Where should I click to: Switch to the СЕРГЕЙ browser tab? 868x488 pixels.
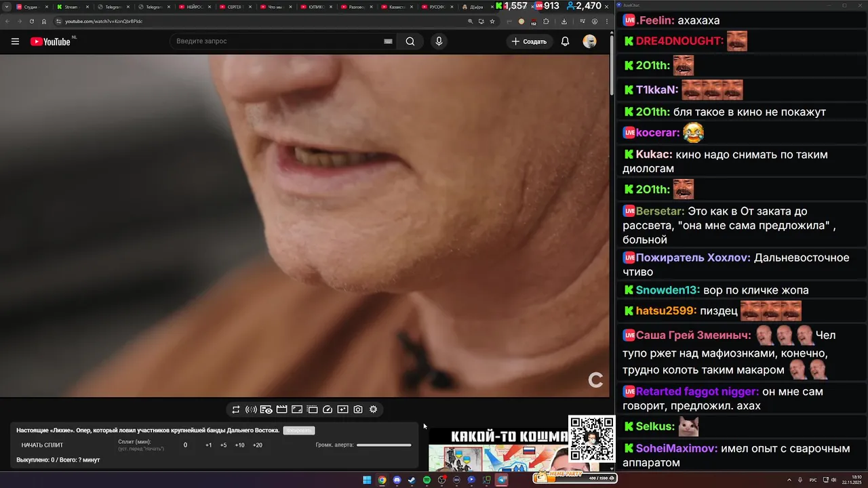(235, 7)
